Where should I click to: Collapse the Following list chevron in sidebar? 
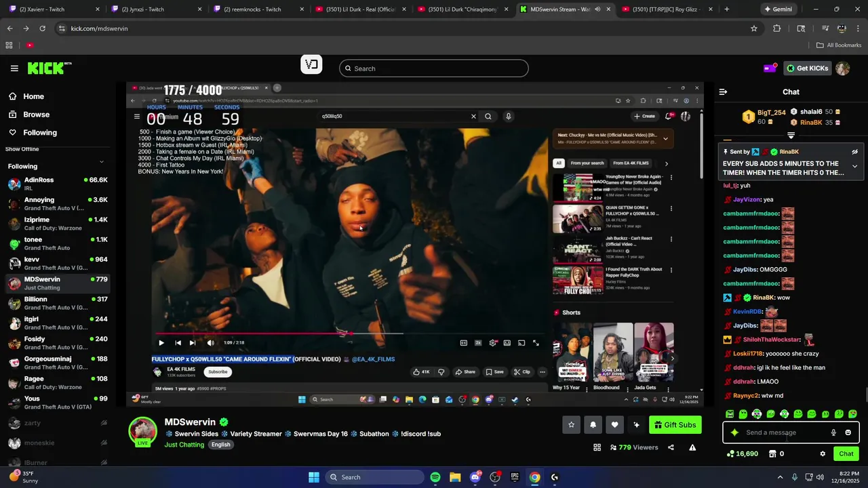pyautogui.click(x=102, y=161)
